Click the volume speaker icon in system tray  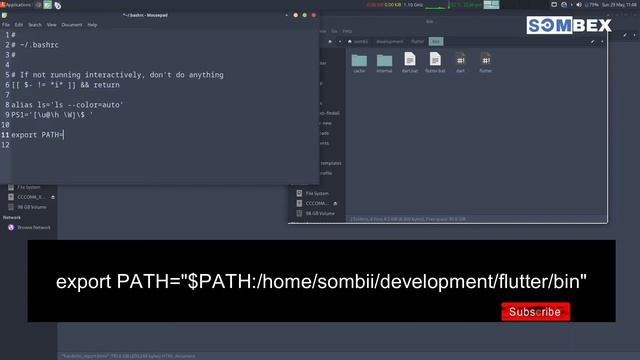(x=579, y=5)
